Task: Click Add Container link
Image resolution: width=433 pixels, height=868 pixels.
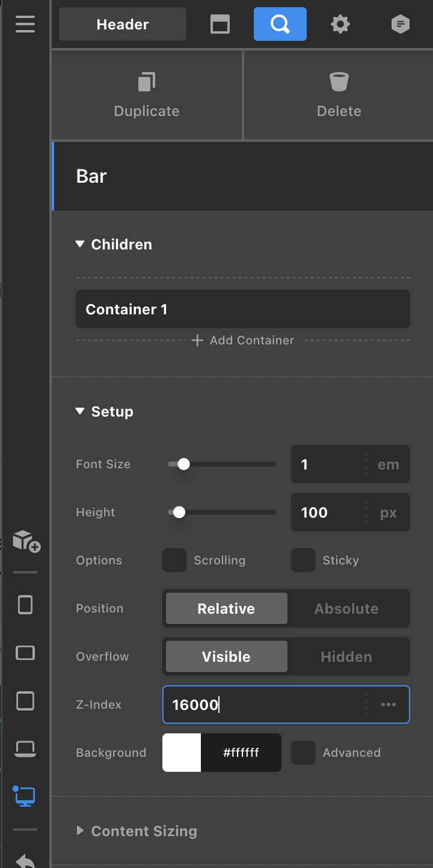Action: (243, 340)
